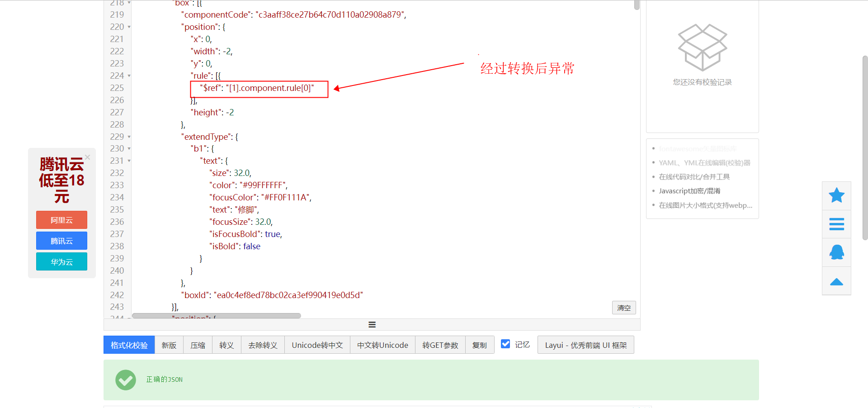The image size is (868, 408).
Task: Click the back-to-top arrow icon
Action: point(836,281)
